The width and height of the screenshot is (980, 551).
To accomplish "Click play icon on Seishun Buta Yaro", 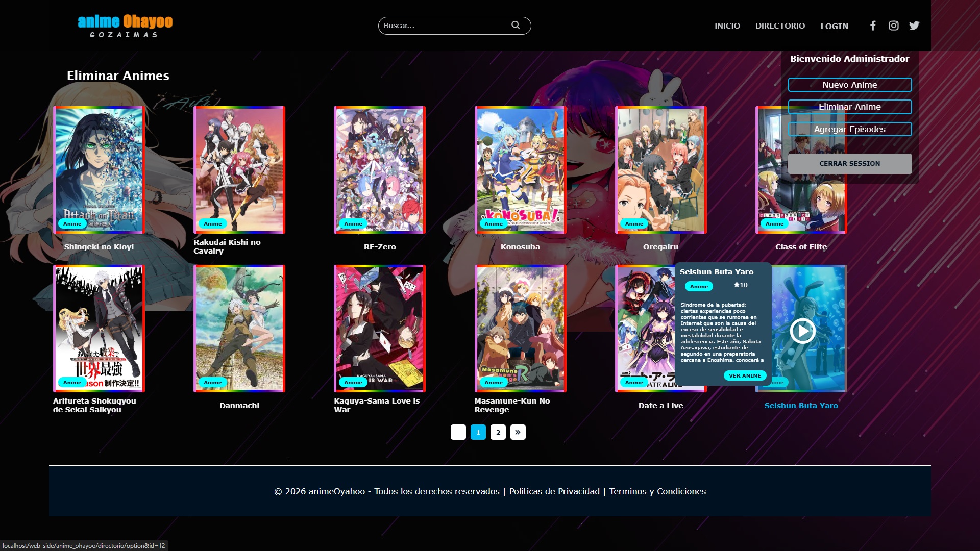I will 802,331.
